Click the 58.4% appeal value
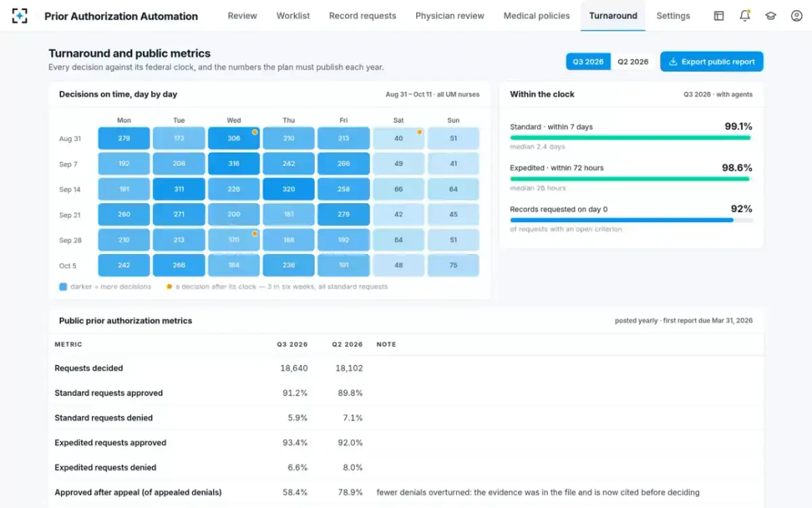The width and height of the screenshot is (812, 508). pyautogui.click(x=295, y=492)
